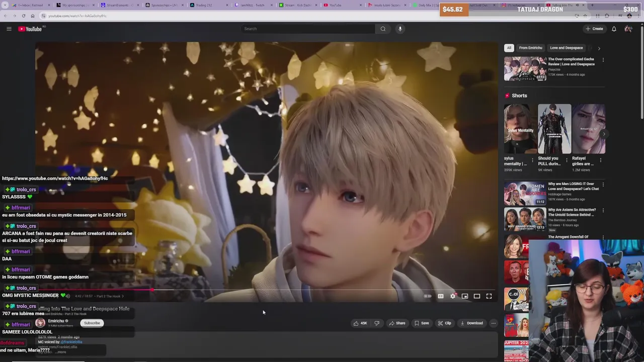The width and height of the screenshot is (644, 362).
Task: Save the video to a playlist
Action: coord(422,323)
